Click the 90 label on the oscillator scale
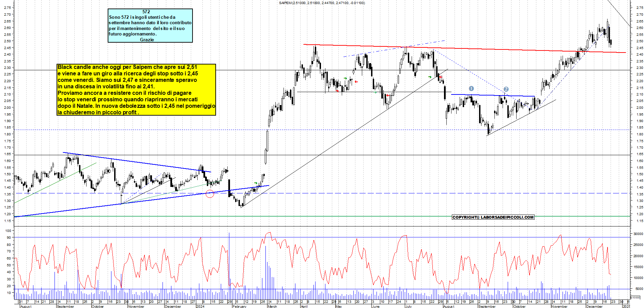The width and height of the screenshot is (644, 308). (9, 237)
